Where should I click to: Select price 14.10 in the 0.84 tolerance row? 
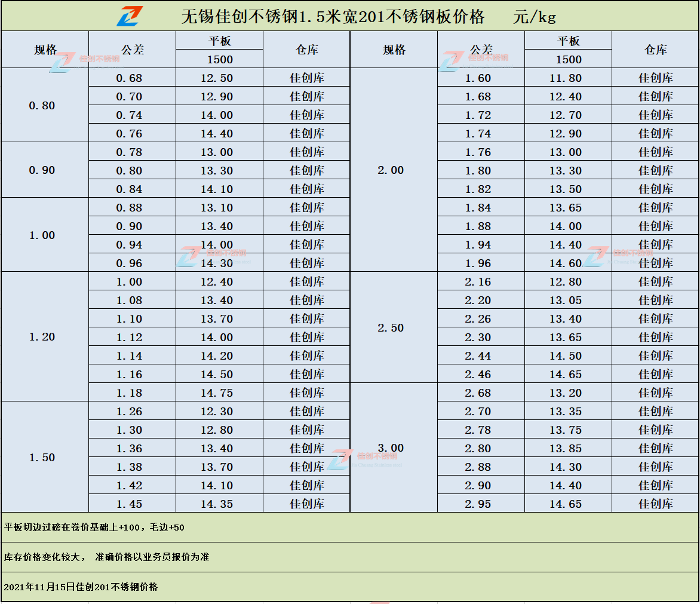coord(217,189)
